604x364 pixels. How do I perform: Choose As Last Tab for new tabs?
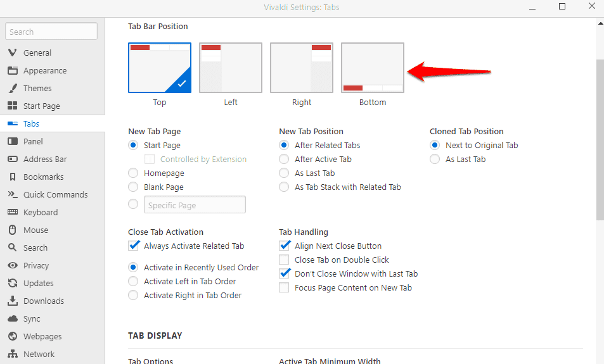(x=284, y=173)
